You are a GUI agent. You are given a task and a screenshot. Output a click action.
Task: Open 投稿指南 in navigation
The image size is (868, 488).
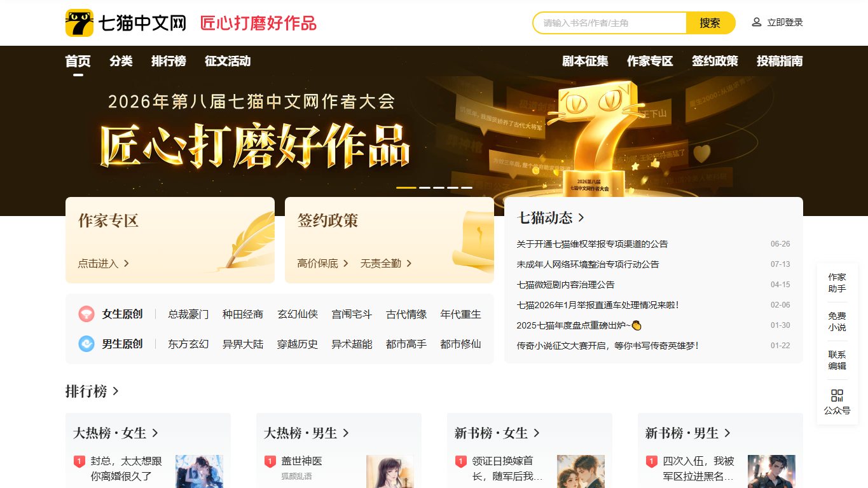(780, 61)
